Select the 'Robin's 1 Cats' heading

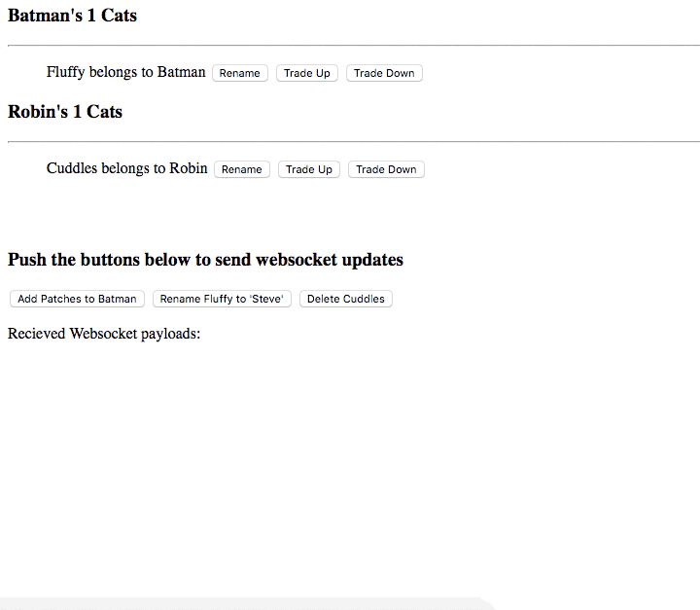pyautogui.click(x=65, y=112)
